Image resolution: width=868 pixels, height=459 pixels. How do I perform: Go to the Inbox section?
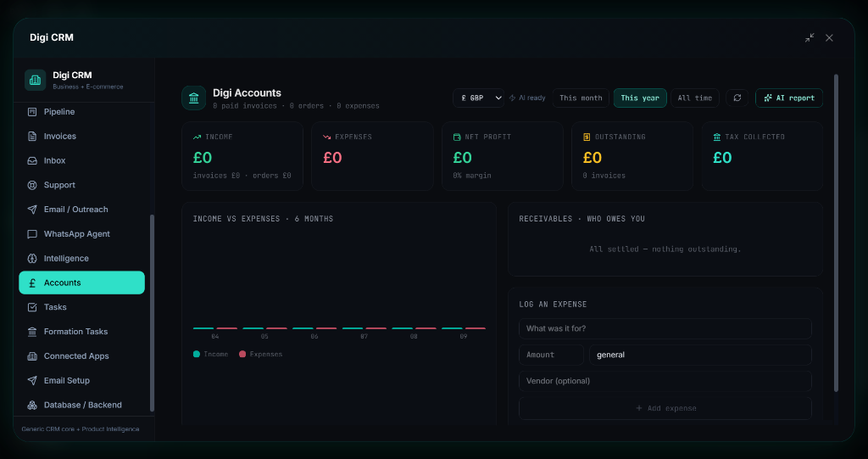82,160
